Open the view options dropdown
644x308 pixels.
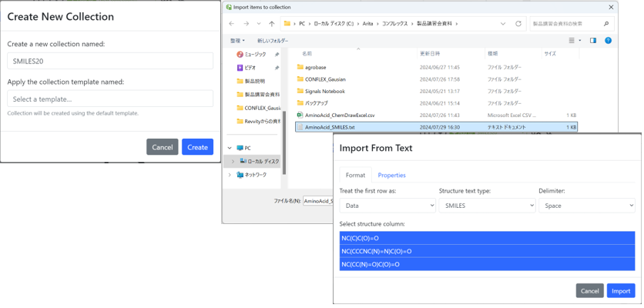(x=575, y=41)
